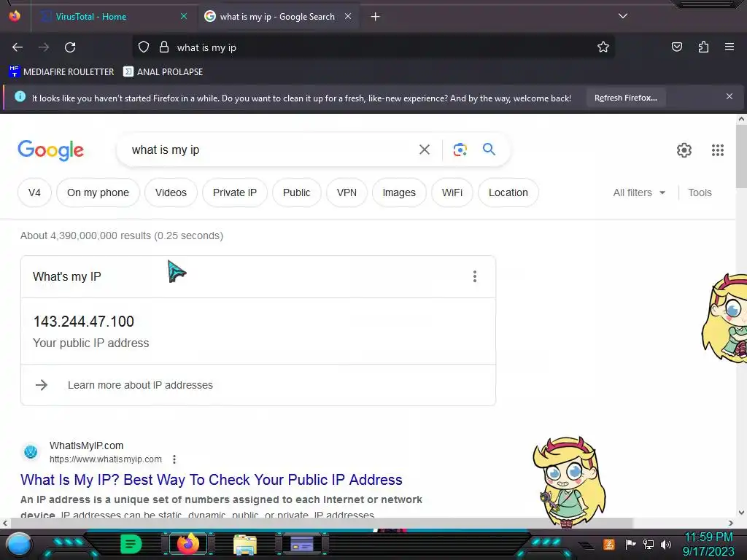Viewport: 747px width, 560px height.
Task: Open the green notes app in taskbar
Action: click(x=131, y=544)
